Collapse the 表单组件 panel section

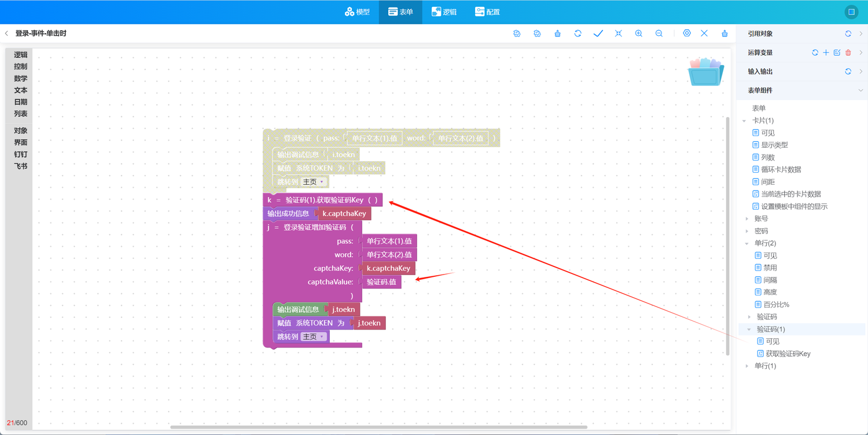point(860,90)
